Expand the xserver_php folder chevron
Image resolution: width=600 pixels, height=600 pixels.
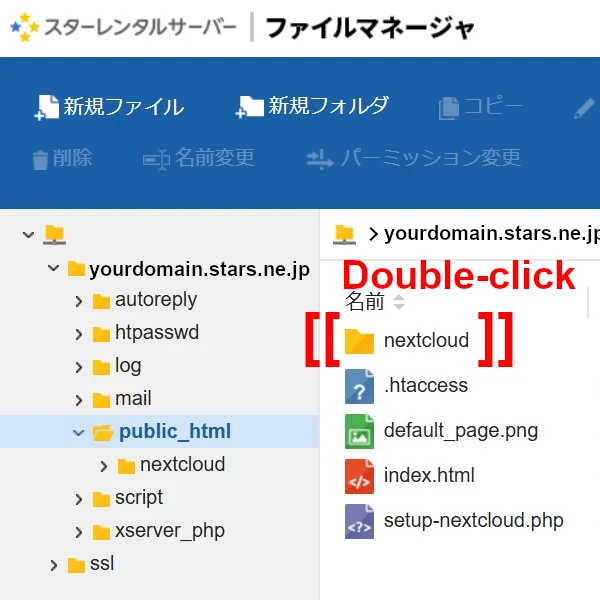coord(78,533)
